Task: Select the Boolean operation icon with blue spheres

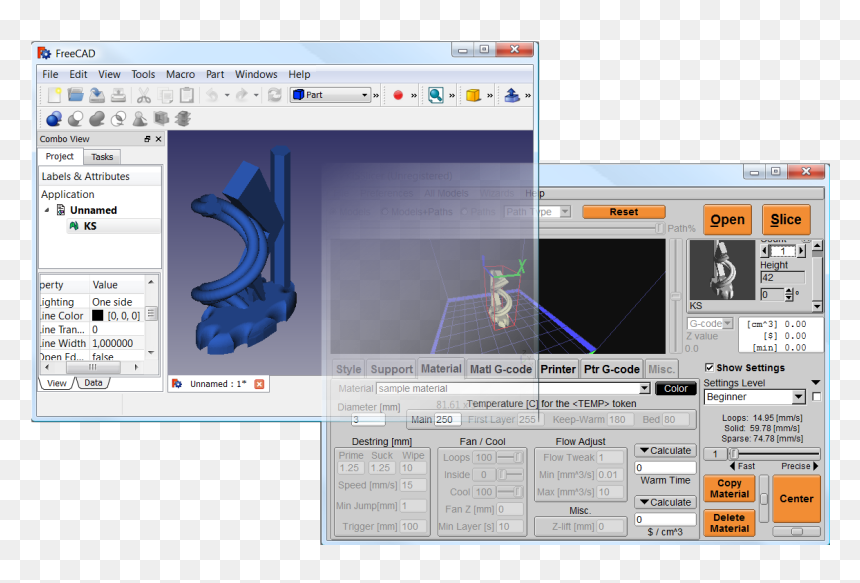Action: pos(54,118)
